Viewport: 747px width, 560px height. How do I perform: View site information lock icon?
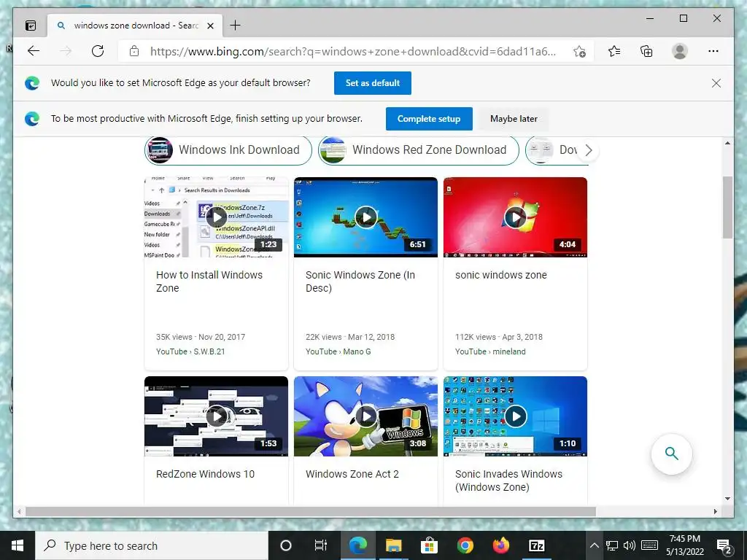(134, 51)
